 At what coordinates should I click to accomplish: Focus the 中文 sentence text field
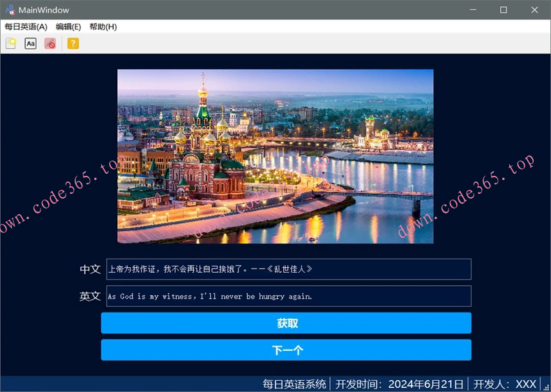click(289, 269)
